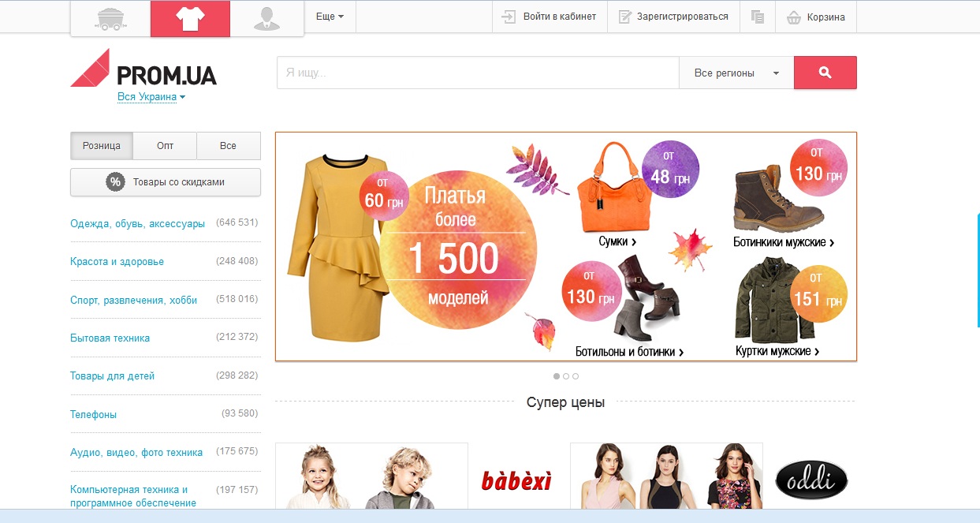
Task: Open the compare lists icon
Action: pos(758,17)
